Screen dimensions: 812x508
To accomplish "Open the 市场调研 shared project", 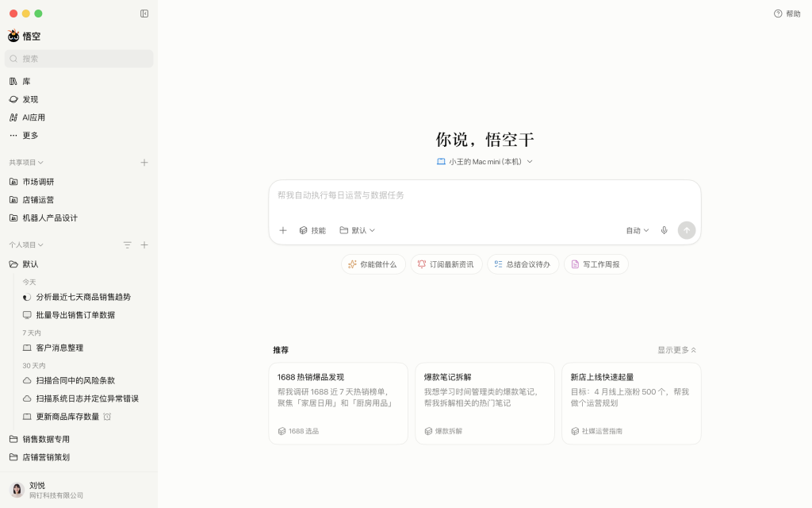I will (79, 182).
